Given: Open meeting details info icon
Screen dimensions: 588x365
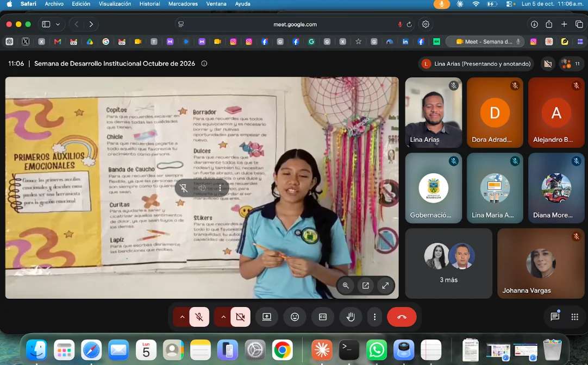Looking at the screenshot, I should 204,64.
